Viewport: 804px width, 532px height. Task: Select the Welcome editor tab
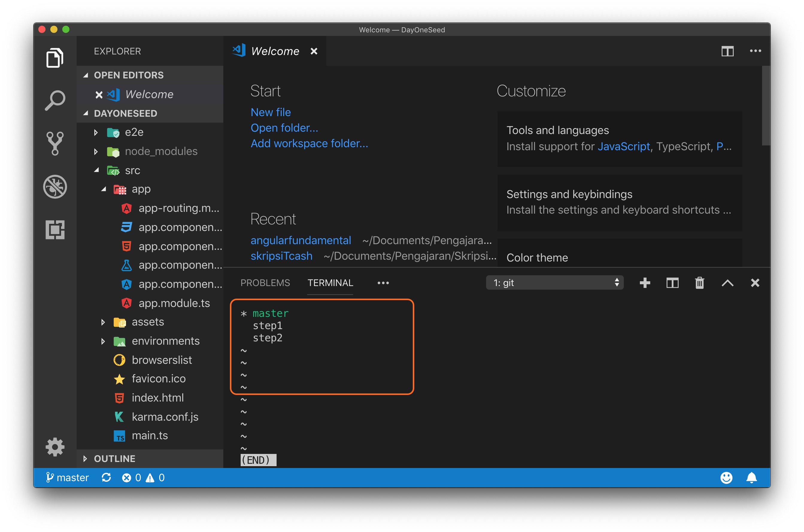(x=275, y=51)
